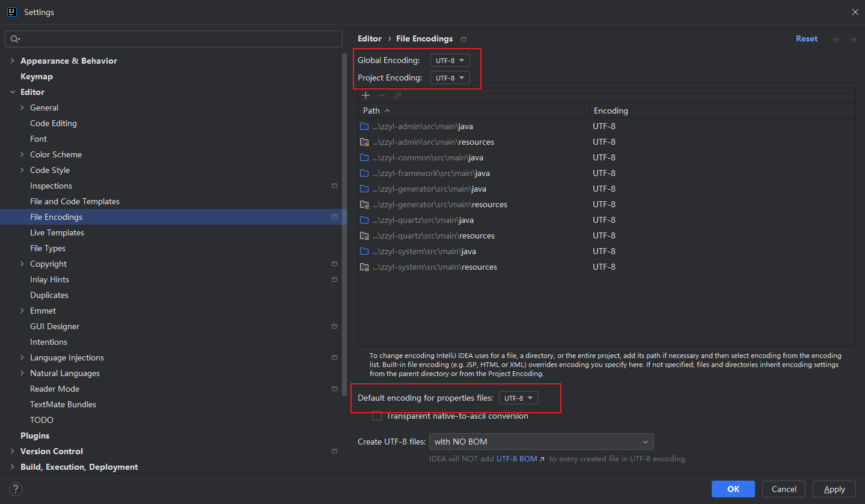Click project-scope icon beside GUI Designer
Image resolution: width=865 pixels, height=504 pixels.
click(335, 326)
